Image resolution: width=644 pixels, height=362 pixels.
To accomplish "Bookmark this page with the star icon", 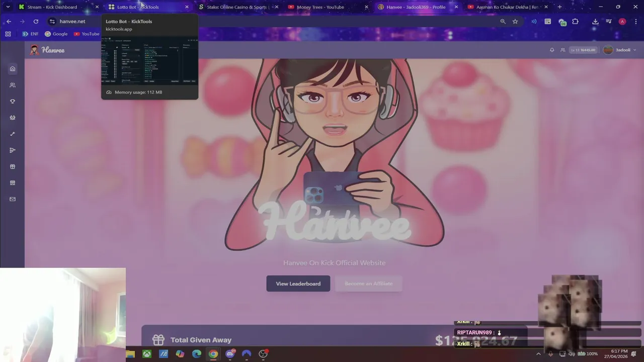I will pyautogui.click(x=515, y=22).
